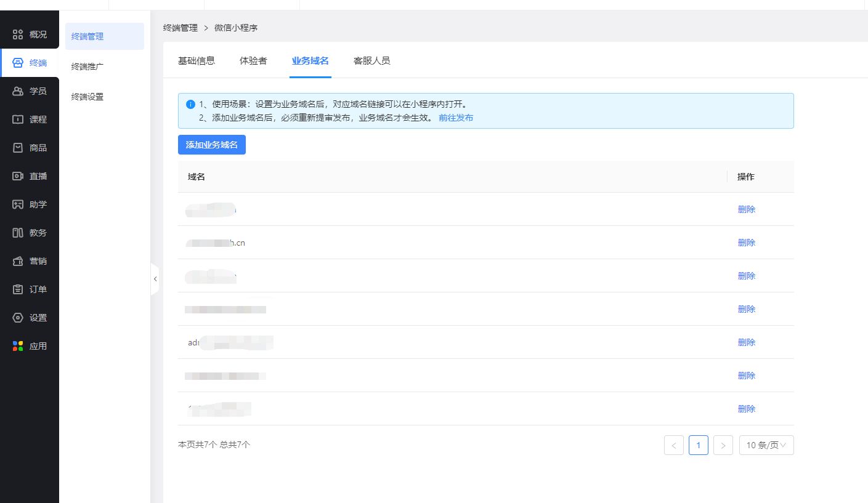Select page 1 in pagination
868x503 pixels.
pos(698,445)
